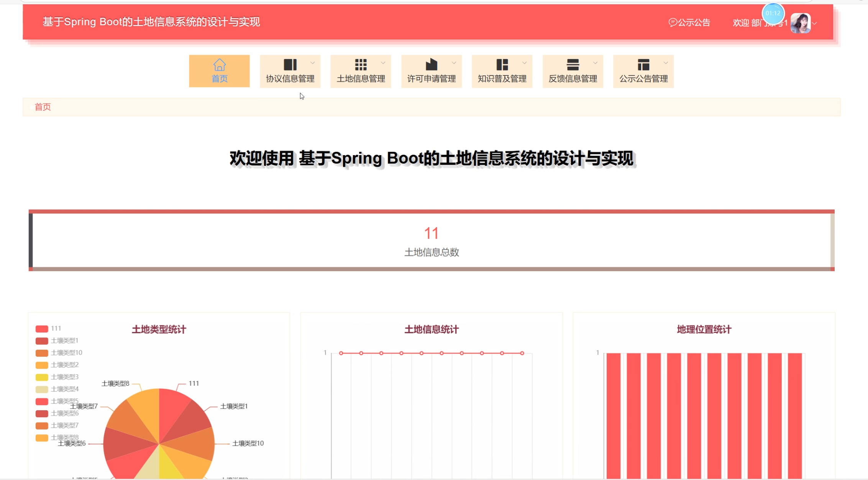Toggle the 土壤类型10 legend swatch
868x480 pixels.
click(42, 353)
